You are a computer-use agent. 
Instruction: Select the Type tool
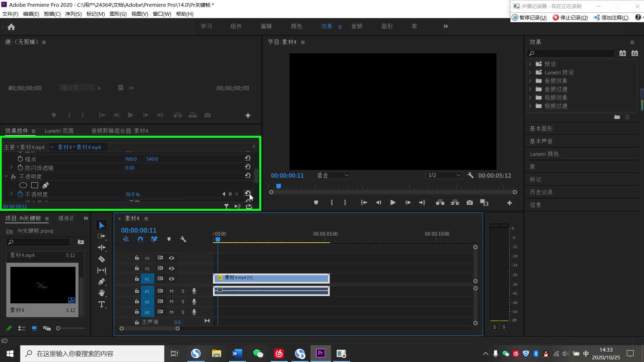pos(102,304)
